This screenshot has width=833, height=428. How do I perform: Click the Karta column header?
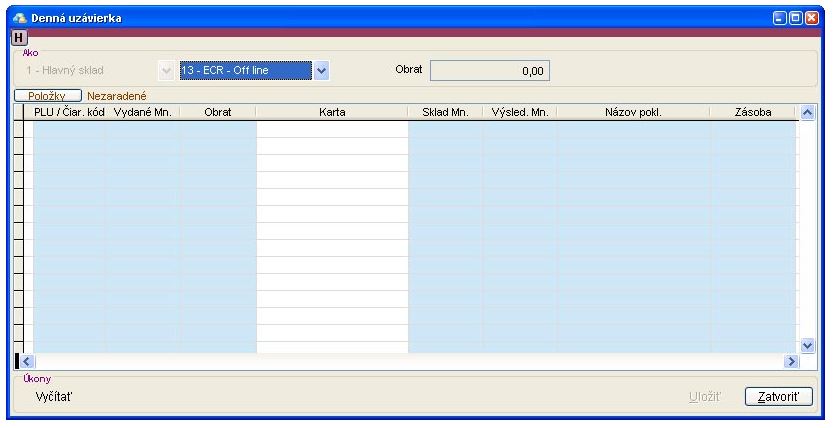tap(332, 113)
